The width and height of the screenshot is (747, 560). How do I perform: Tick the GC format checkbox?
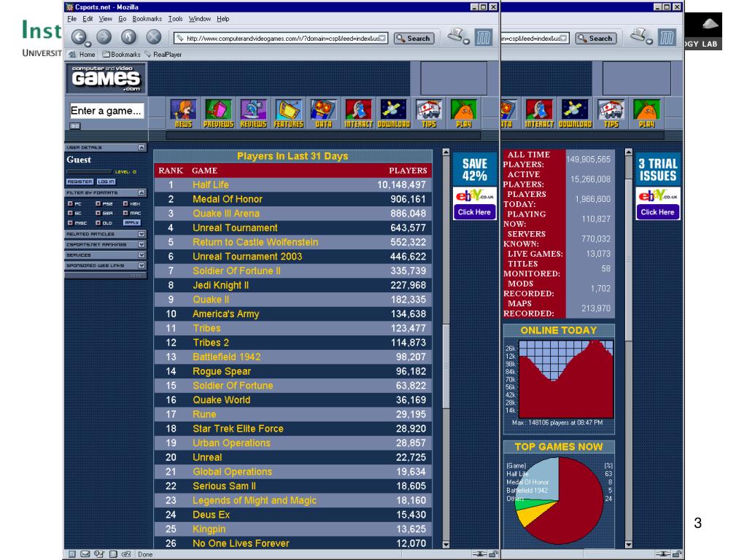(x=71, y=214)
